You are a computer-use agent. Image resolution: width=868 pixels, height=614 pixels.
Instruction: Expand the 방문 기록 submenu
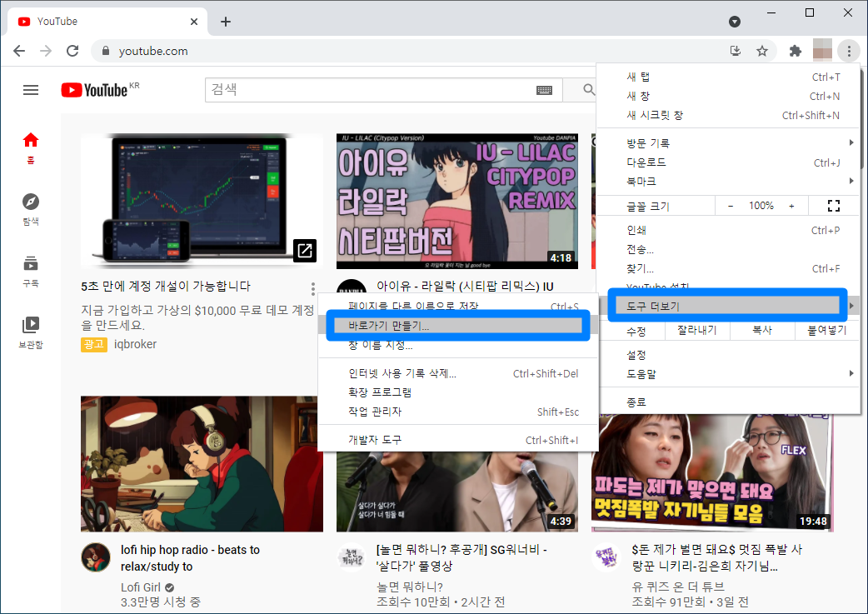tap(730, 143)
